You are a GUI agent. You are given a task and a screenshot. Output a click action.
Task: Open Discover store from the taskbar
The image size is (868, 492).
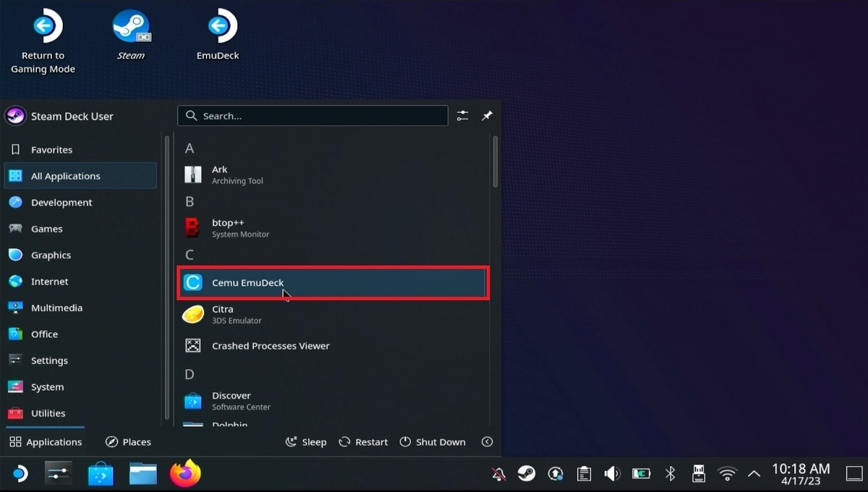point(101,474)
